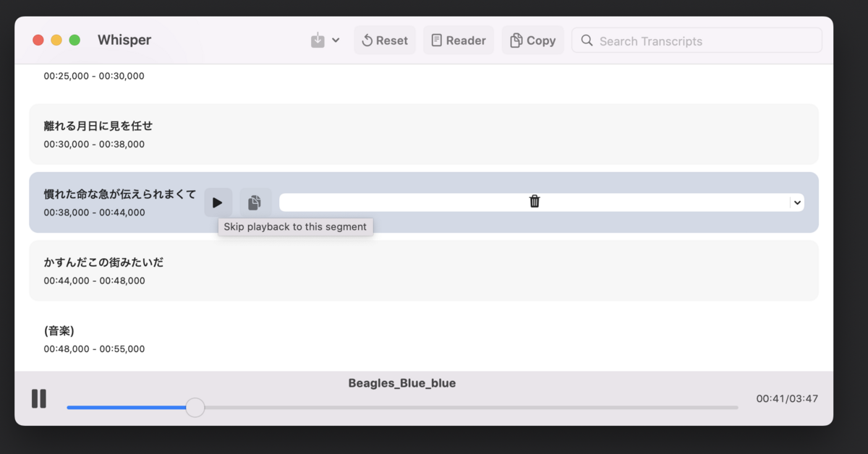Close the Whisper window with red button
This screenshot has width=868, height=454.
click(38, 40)
